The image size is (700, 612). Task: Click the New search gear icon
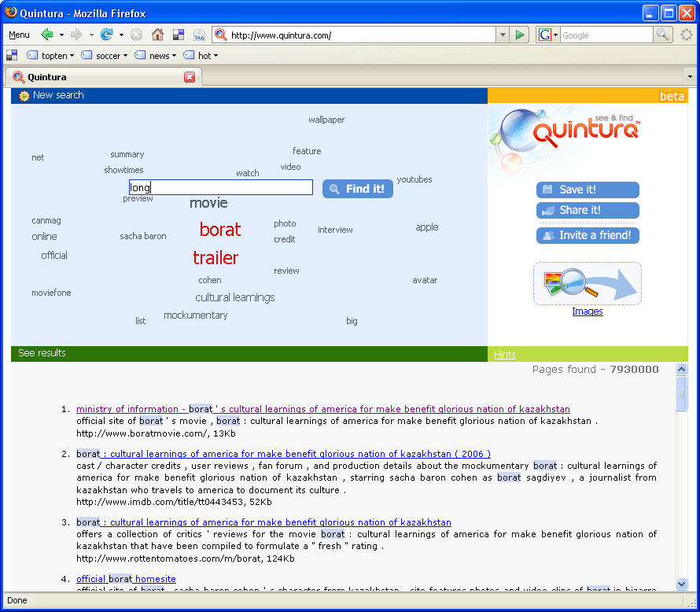[x=24, y=95]
